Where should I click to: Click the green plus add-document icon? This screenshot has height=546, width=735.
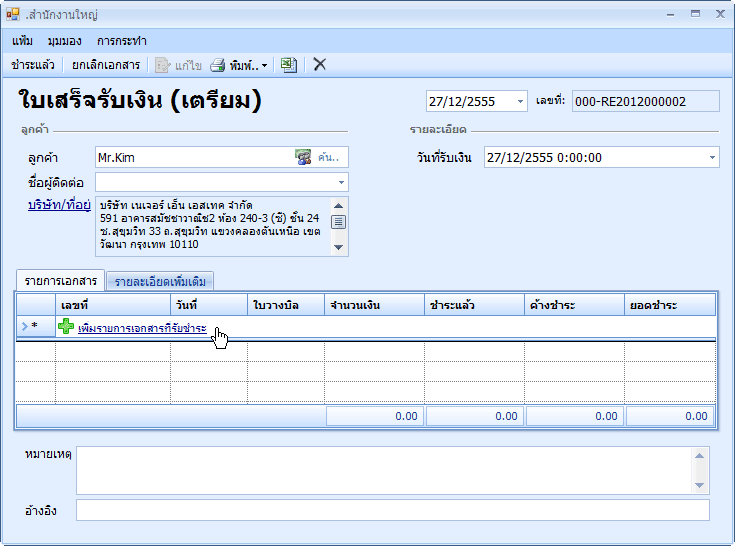coord(66,327)
